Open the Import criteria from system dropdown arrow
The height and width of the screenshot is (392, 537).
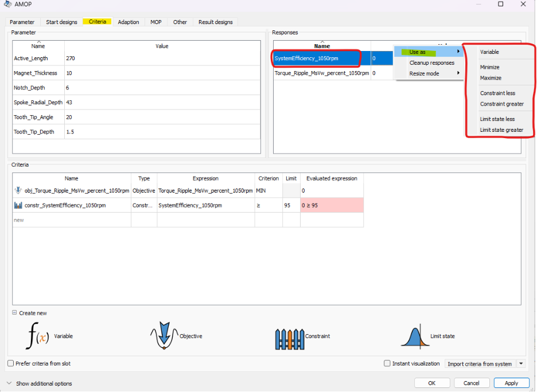[x=521, y=363]
